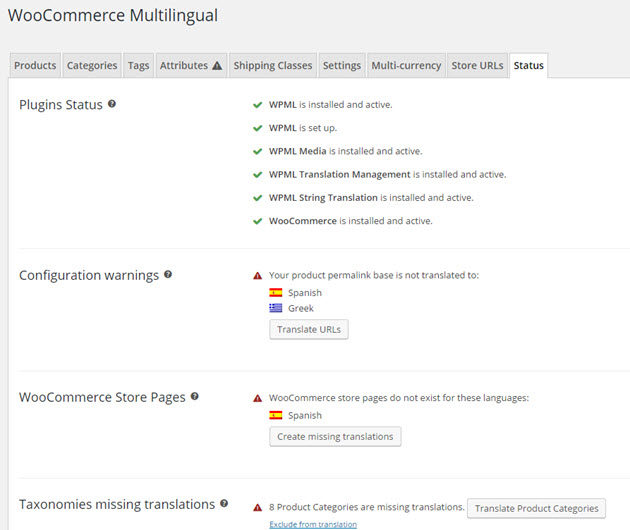Open help icon beside Plugins Status
630x530 pixels.
112,104
